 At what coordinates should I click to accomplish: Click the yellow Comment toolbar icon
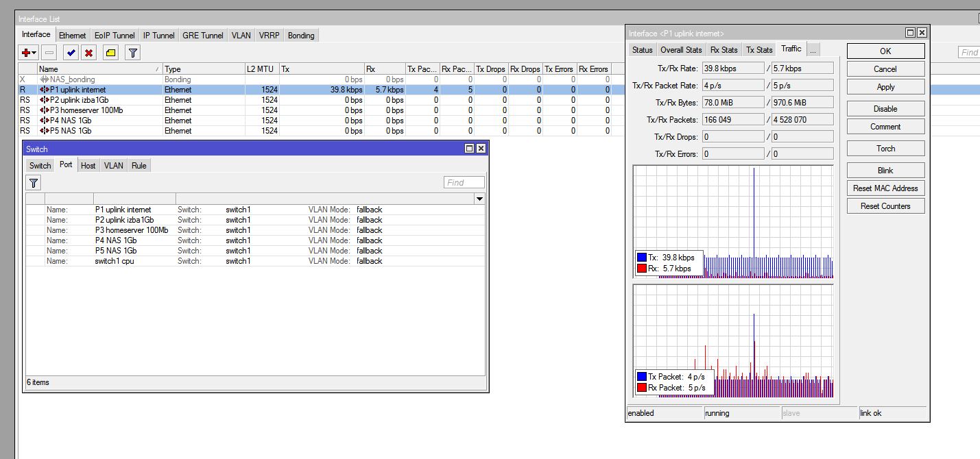click(111, 53)
